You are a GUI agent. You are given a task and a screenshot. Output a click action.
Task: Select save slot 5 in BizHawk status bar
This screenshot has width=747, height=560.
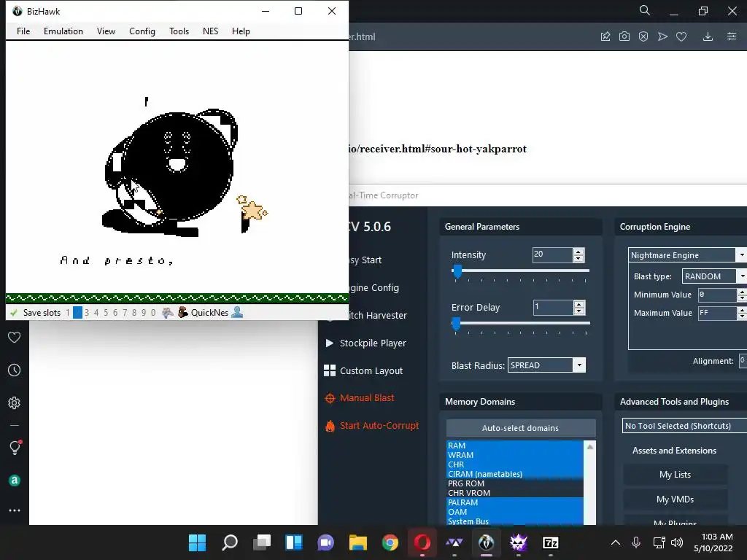(106, 312)
